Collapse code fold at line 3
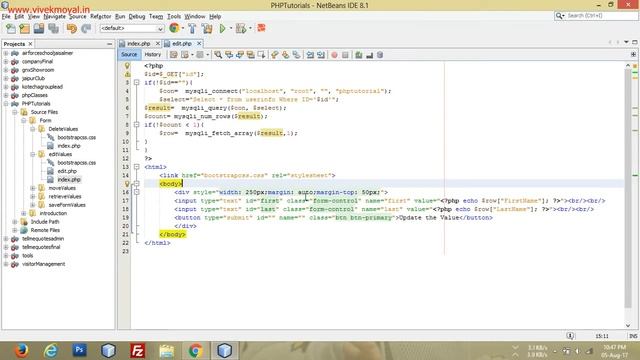The width and height of the screenshot is (640, 360). pyautogui.click(x=137, y=82)
